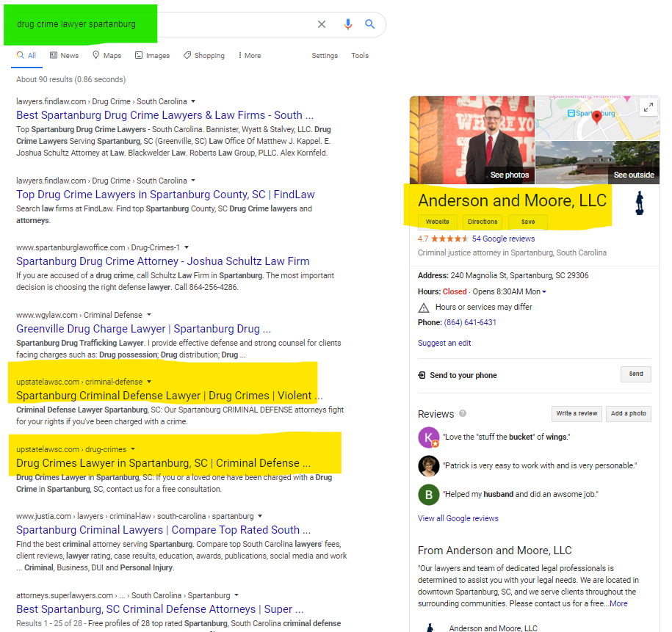Image resolution: width=672 pixels, height=632 pixels.
Task: Click the Website button for Anderson and Moore
Action: click(x=438, y=222)
